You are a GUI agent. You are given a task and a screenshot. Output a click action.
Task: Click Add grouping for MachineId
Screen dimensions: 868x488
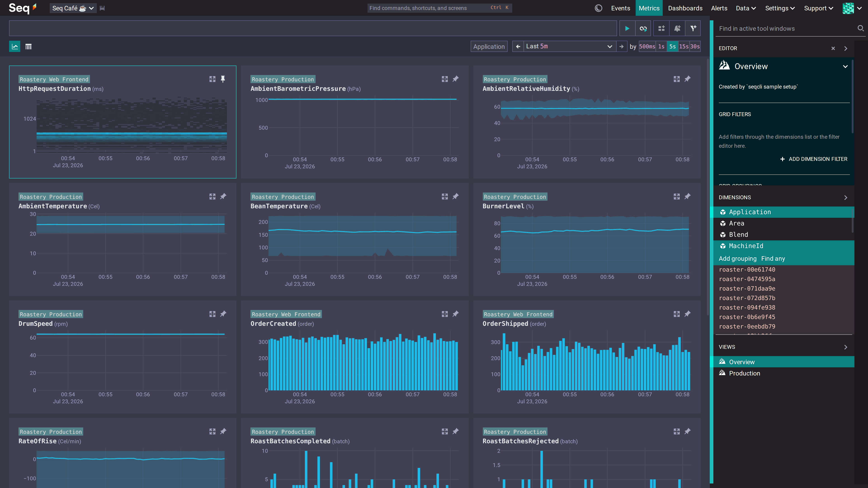[x=738, y=259]
